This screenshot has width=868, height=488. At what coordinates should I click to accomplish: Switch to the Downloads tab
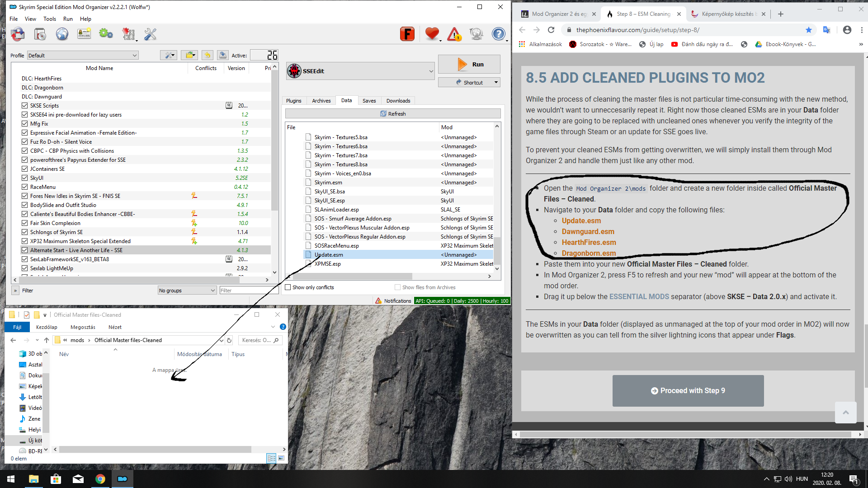click(398, 101)
